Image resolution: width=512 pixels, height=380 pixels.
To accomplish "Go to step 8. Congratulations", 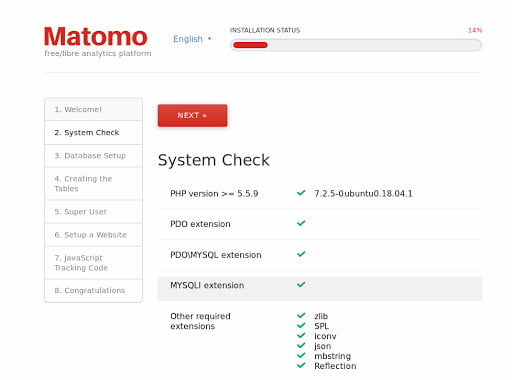I will pos(93,290).
